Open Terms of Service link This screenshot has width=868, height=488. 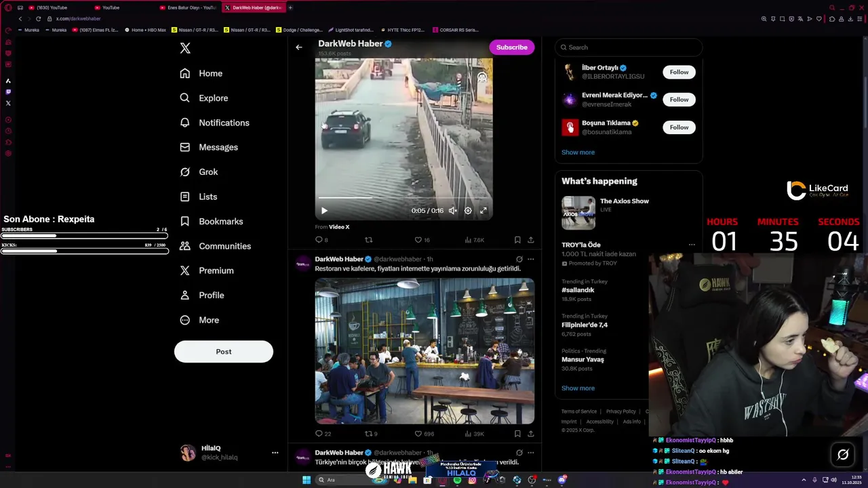click(x=579, y=411)
